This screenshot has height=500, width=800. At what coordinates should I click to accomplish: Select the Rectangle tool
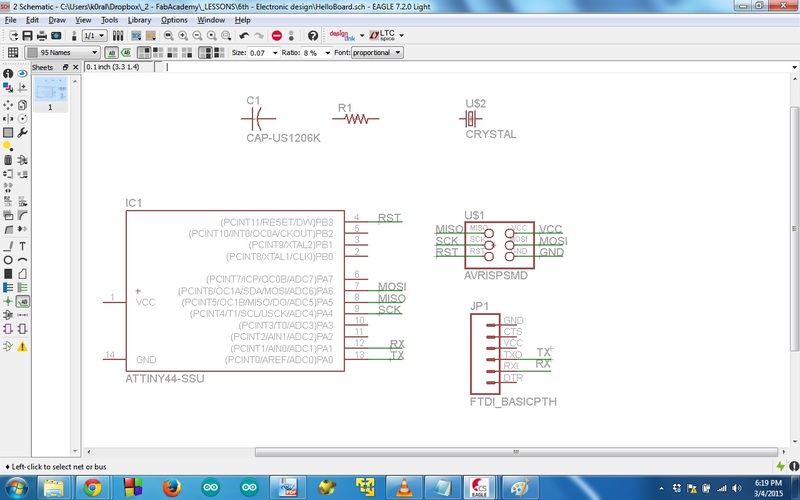(x=8, y=274)
